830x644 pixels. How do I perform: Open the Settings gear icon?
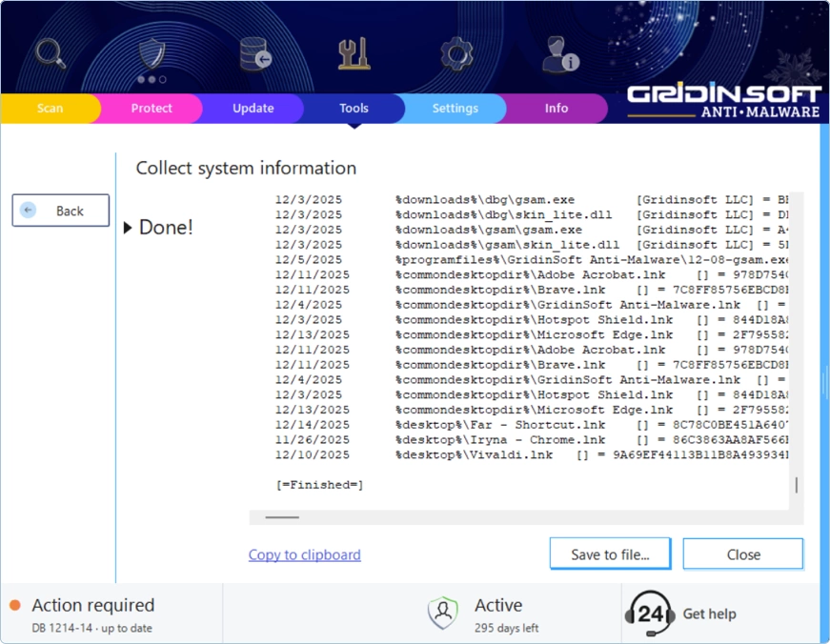tap(455, 52)
